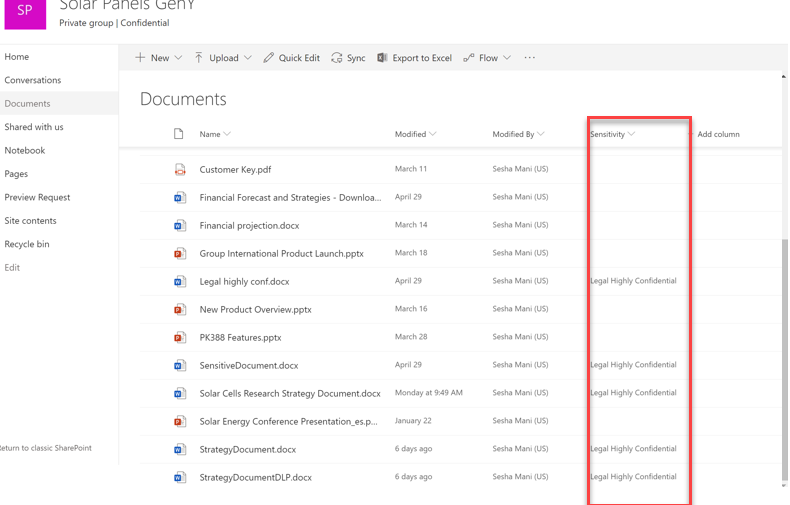Go to Conversations in the left navigation
The height and width of the screenshot is (505, 790).
[x=33, y=80]
